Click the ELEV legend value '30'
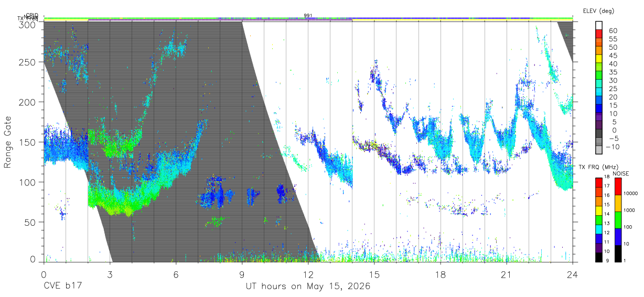 [613, 80]
